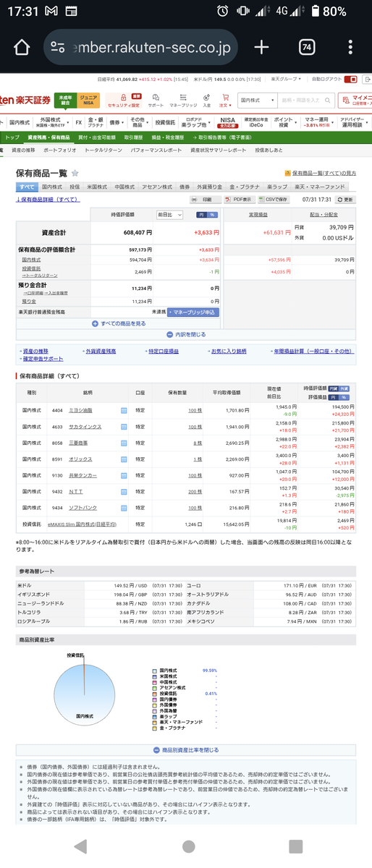Open the 前日比 comparison dropdown
This screenshot has width=372, height=868.
tap(170, 215)
